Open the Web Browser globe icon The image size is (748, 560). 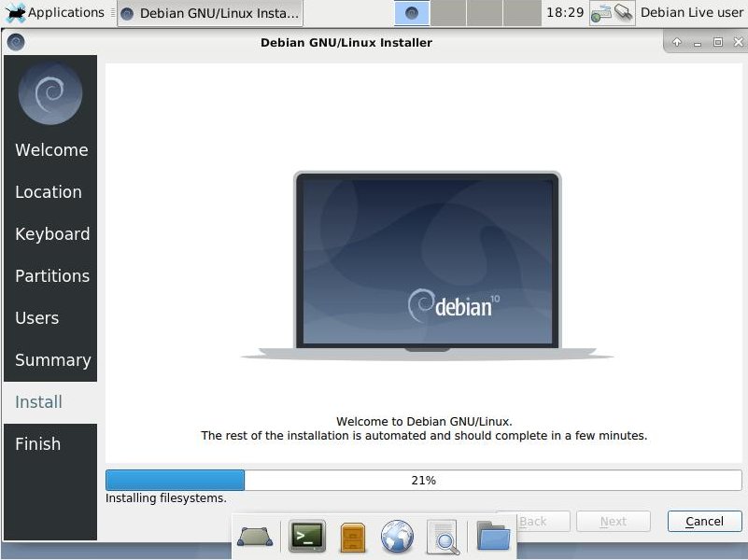(x=397, y=537)
